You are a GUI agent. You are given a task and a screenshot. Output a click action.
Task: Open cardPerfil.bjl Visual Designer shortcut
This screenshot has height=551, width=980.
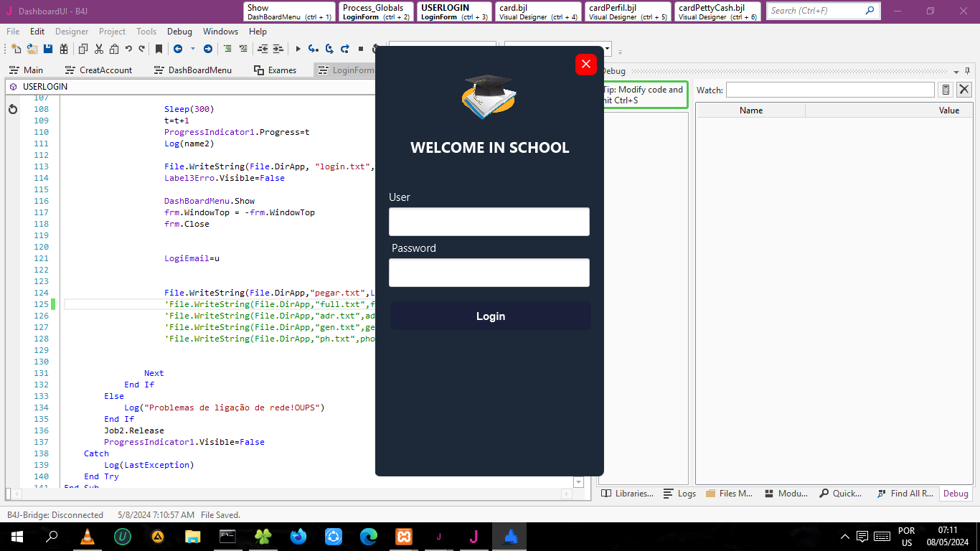coord(628,11)
